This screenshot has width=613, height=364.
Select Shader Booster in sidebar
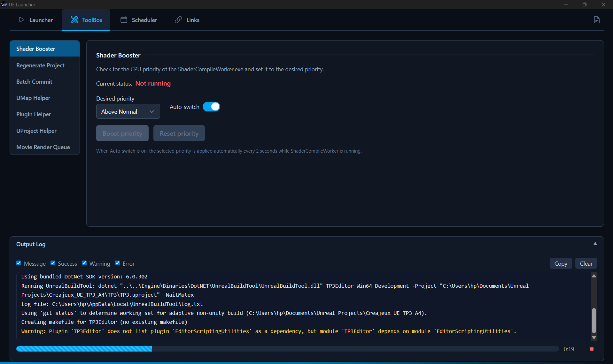tap(45, 49)
